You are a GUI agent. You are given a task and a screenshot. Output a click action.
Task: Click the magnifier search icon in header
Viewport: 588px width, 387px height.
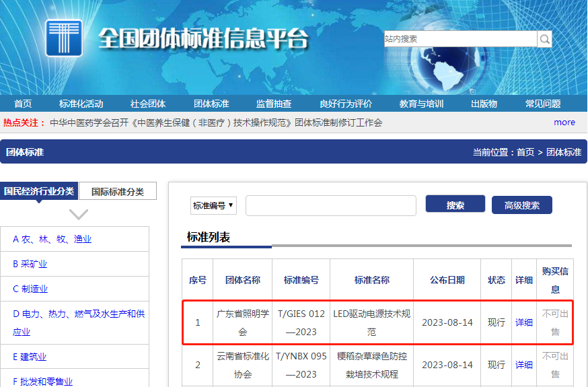(x=544, y=39)
